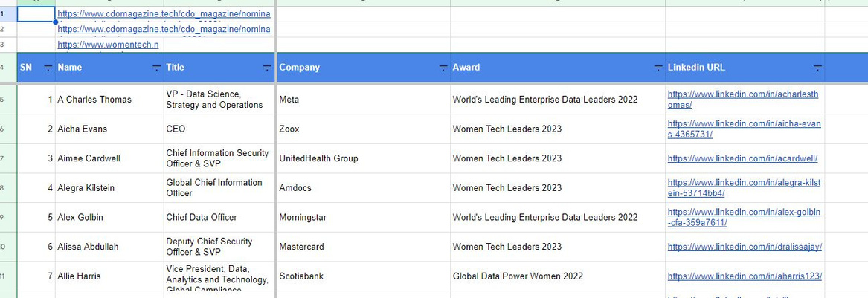Select the Morningstar company cell
Viewport: 868px width, 298px height.
click(x=363, y=217)
